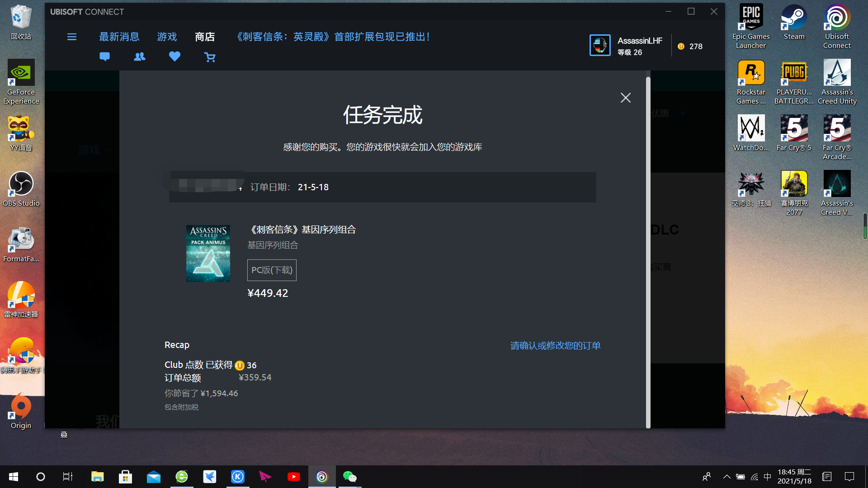Open the Windows notification center
Viewport: 868px width, 488px height.
coord(849,477)
